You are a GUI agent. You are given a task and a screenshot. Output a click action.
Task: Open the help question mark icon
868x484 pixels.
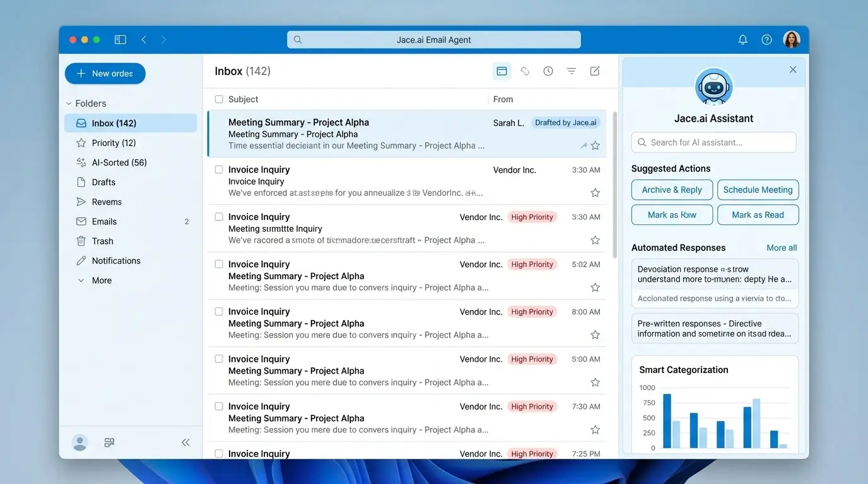point(766,40)
